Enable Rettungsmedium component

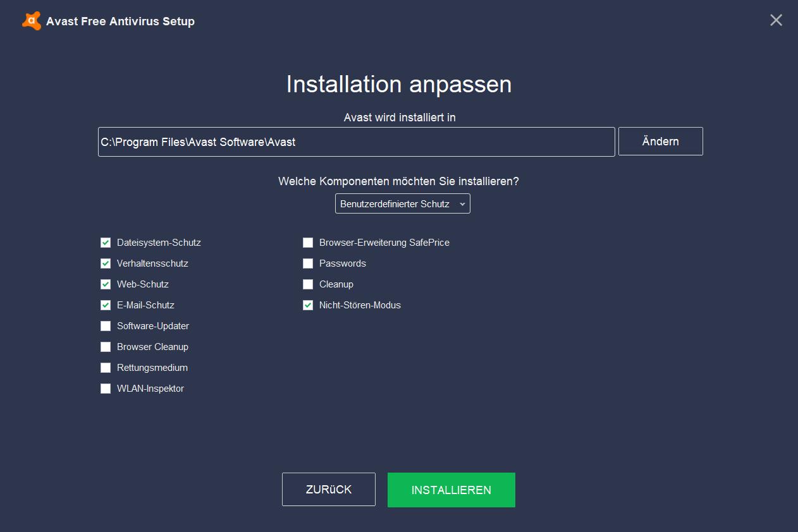[106, 368]
